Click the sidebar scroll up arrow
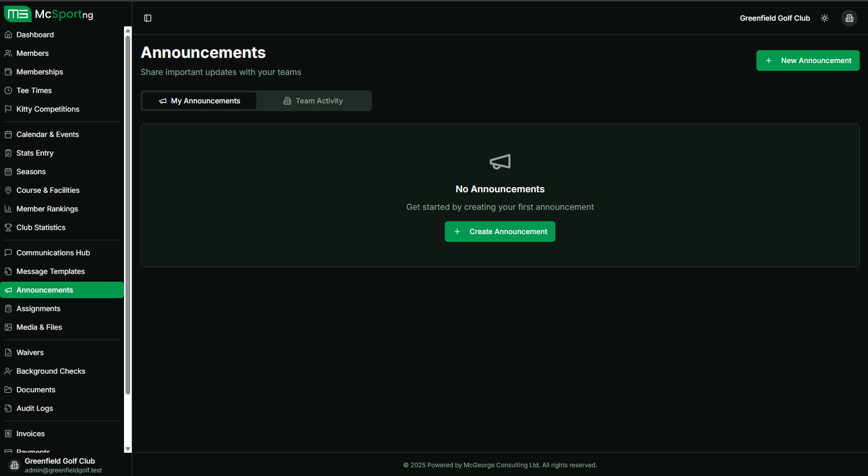 coord(128,30)
